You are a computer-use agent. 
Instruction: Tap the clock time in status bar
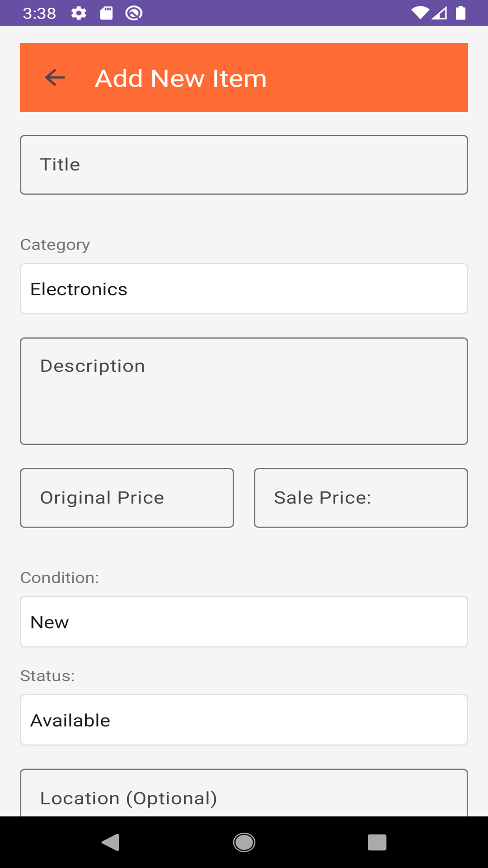tap(39, 13)
